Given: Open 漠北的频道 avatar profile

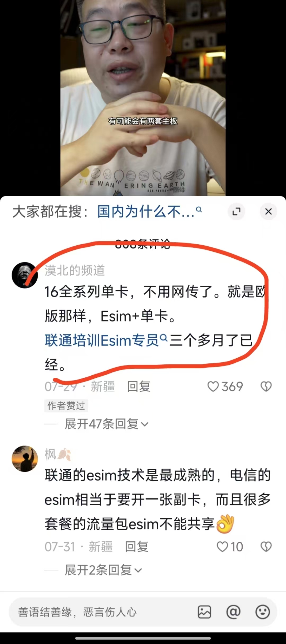Looking at the screenshot, I should point(25,275).
